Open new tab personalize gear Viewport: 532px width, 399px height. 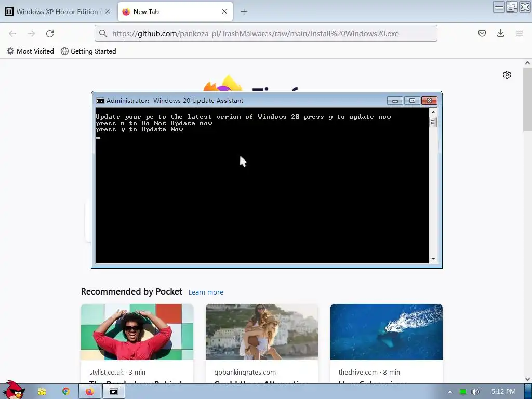coord(507,75)
